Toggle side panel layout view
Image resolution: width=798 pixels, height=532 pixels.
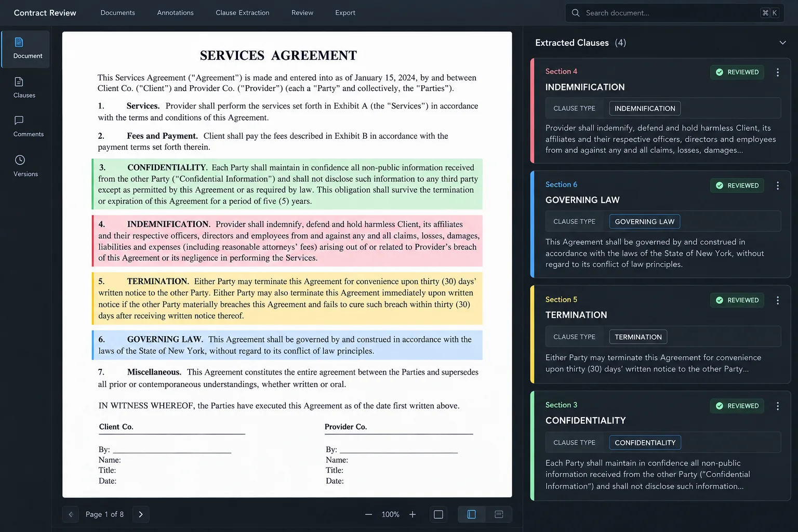[x=471, y=514]
